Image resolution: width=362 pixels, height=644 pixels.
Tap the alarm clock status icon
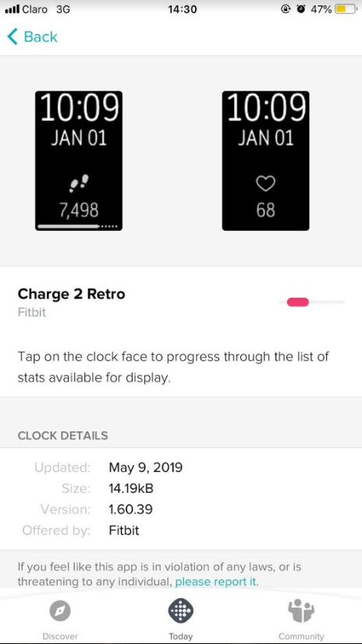pyautogui.click(x=301, y=9)
